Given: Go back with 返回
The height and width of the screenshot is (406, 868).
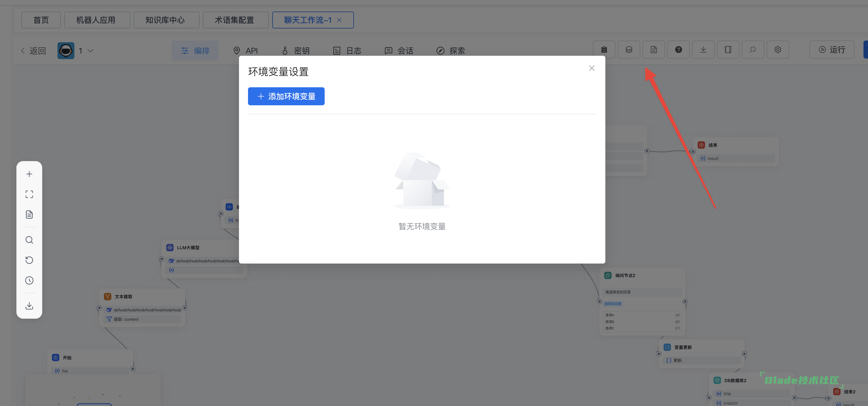Looking at the screenshot, I should [x=33, y=50].
